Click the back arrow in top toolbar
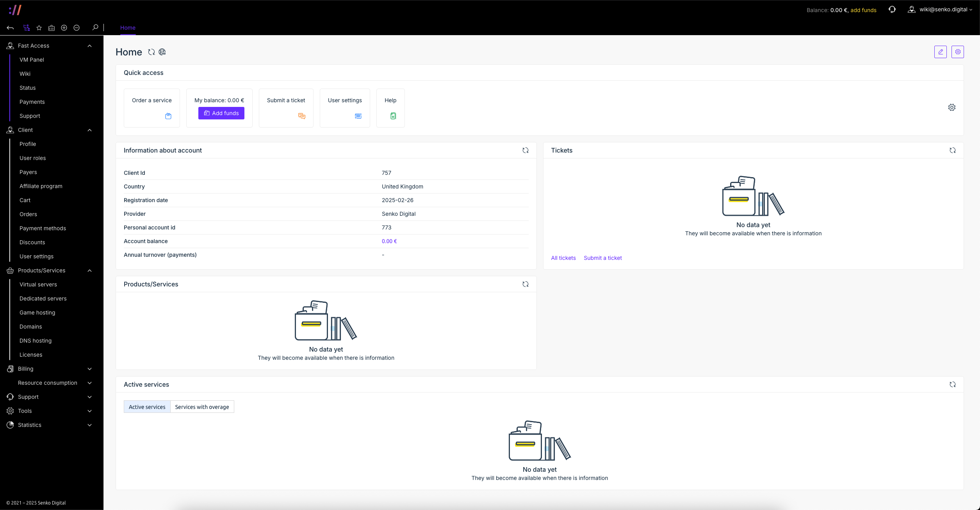This screenshot has height=510, width=980. click(x=10, y=28)
